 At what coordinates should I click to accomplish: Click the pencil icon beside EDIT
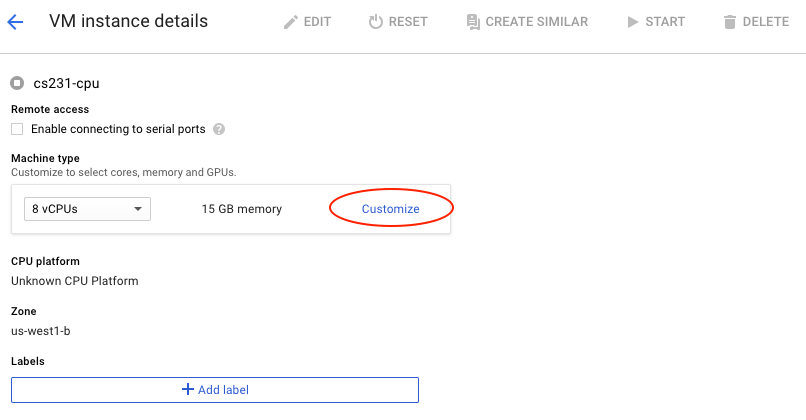point(290,22)
